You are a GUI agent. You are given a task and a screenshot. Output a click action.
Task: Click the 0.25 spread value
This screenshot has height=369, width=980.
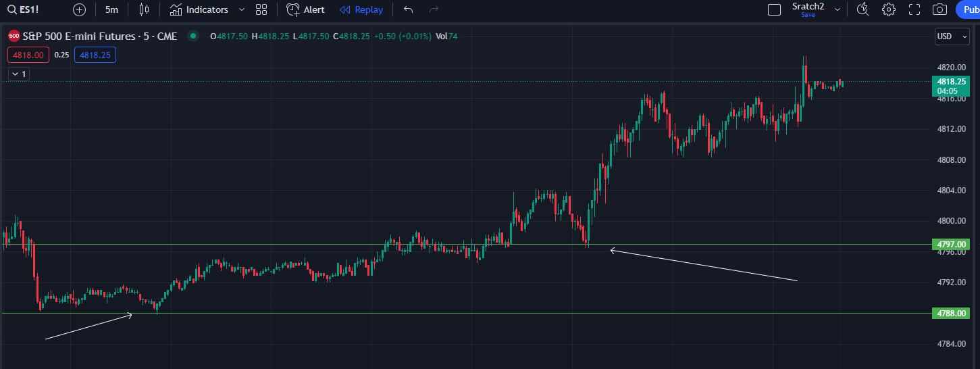point(61,55)
